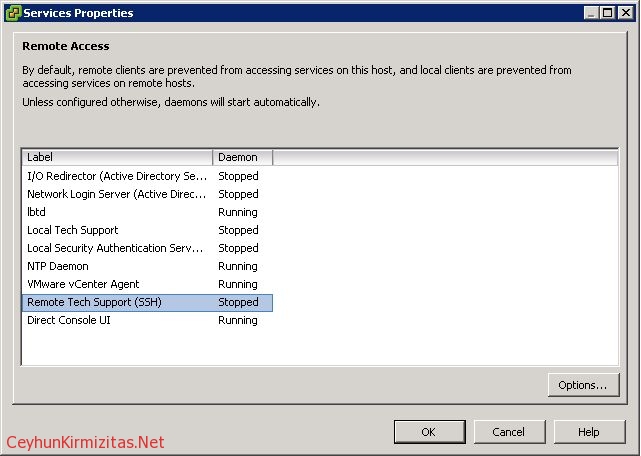This screenshot has width=641, height=456.
Task: Click the Options... button
Action: pos(583,385)
